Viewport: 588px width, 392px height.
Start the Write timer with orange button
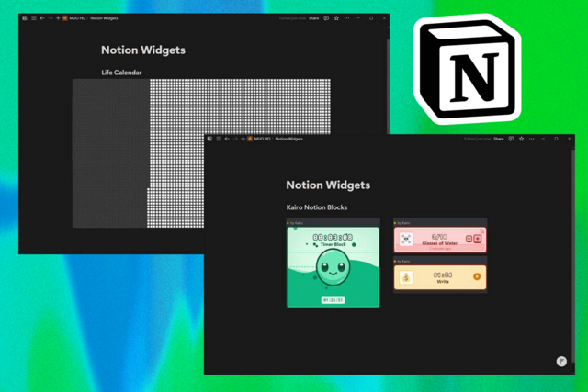(x=477, y=276)
